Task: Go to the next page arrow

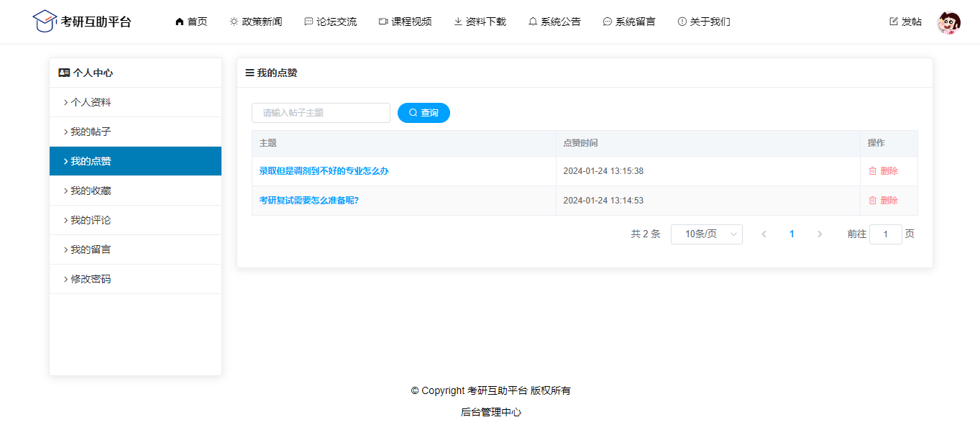Action: tap(820, 234)
